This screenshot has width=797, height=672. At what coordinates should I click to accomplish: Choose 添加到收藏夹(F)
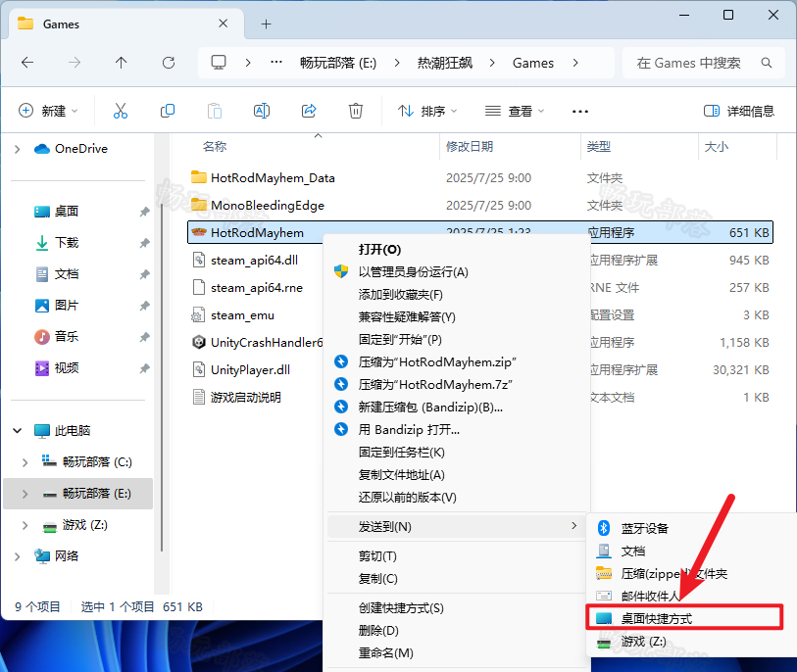coord(400,295)
